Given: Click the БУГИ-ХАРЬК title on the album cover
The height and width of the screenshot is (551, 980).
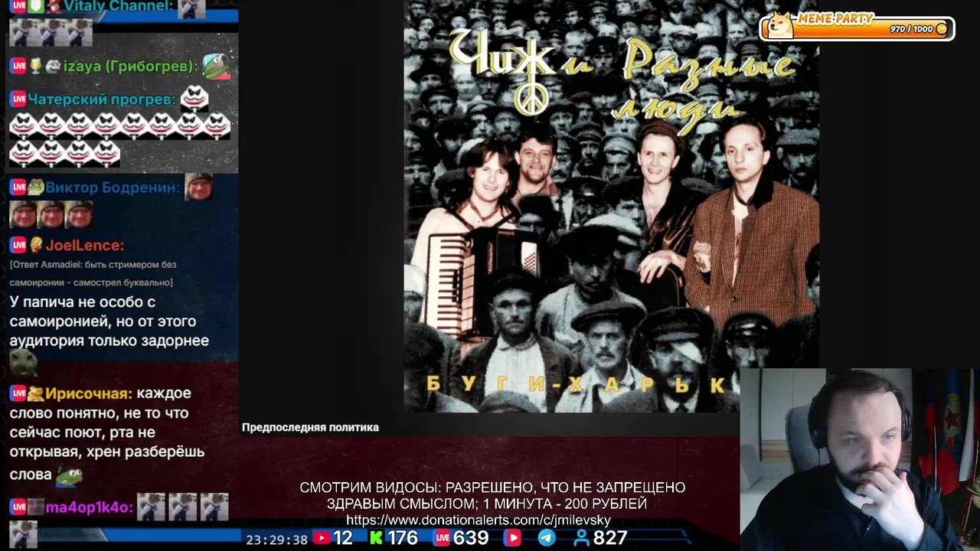Looking at the screenshot, I should coord(577,385).
